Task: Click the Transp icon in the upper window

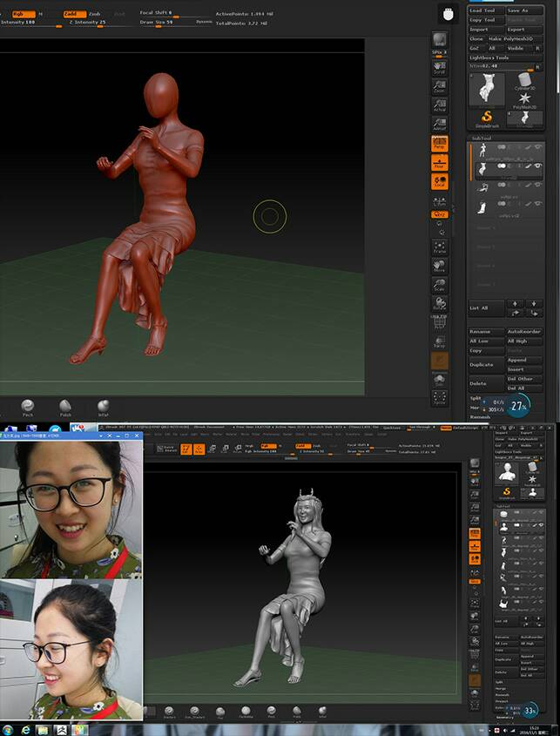Action: click(440, 341)
